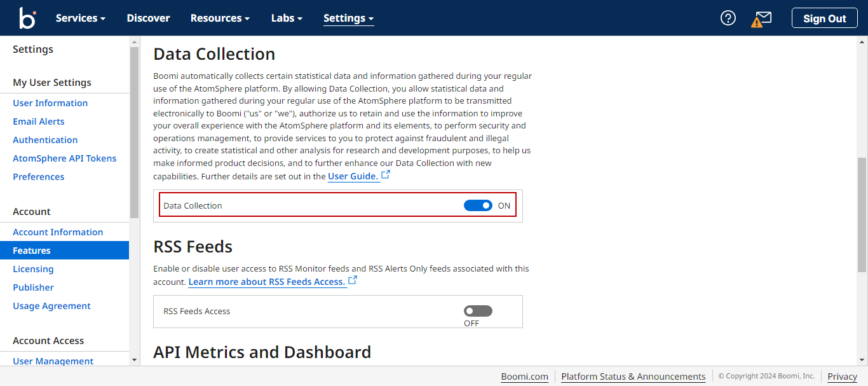Expand the Settings dropdown menu
The image size is (868, 386).
coord(348,18)
